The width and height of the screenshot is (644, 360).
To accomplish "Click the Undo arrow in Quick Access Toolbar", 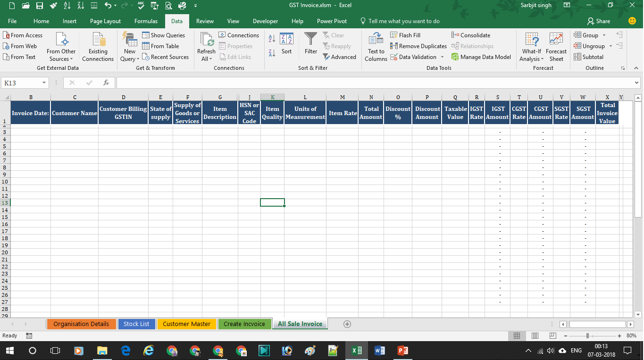I will [108, 6].
